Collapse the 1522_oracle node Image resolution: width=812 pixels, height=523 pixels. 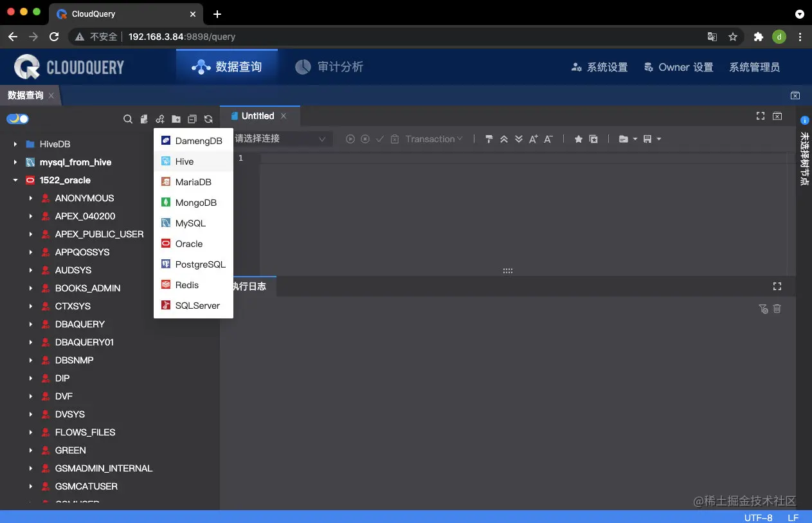15,180
